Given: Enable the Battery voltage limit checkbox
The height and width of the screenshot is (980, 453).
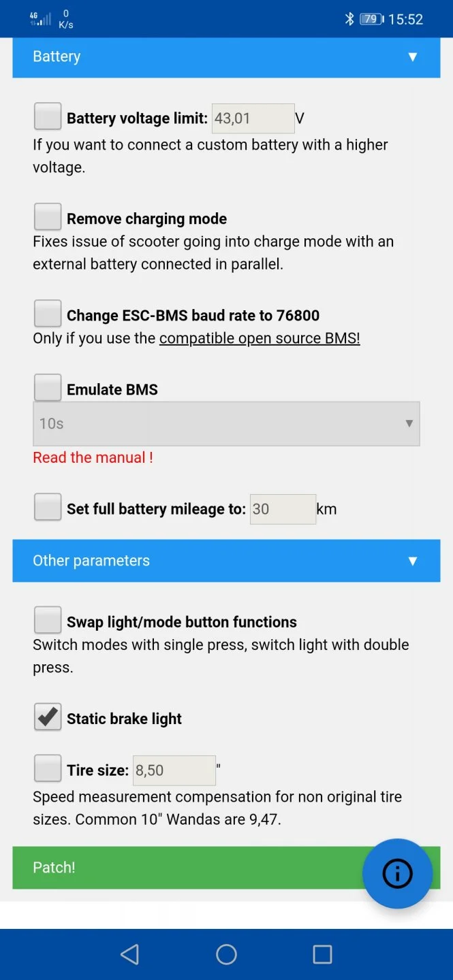Looking at the screenshot, I should pos(48,116).
